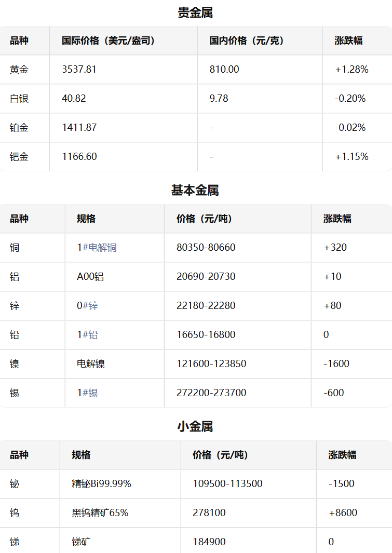
Task: Click the 基本金属 section heading
Action: tap(195, 191)
